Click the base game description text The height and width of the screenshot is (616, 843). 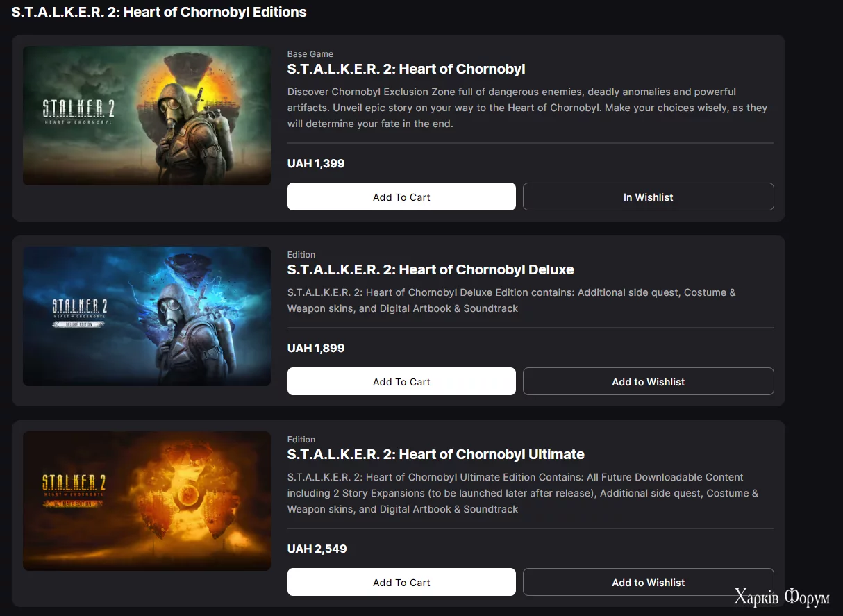pyautogui.click(x=526, y=108)
